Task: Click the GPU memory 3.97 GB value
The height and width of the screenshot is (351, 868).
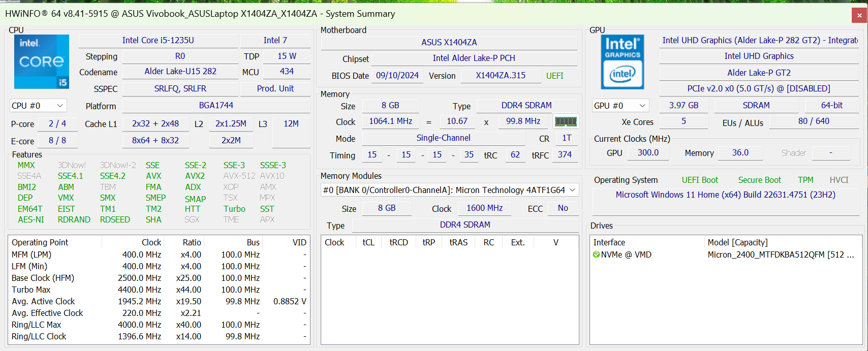Action: pos(684,105)
